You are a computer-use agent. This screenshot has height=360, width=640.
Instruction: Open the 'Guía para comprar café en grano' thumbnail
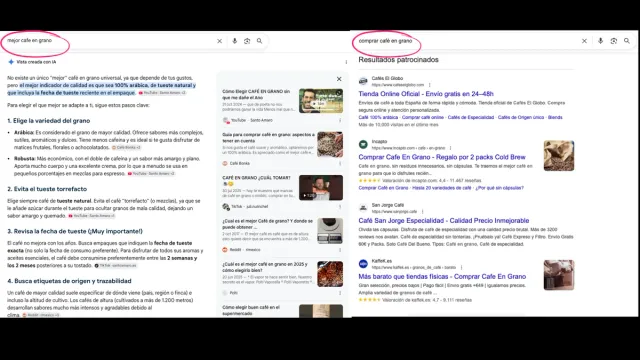click(330, 144)
